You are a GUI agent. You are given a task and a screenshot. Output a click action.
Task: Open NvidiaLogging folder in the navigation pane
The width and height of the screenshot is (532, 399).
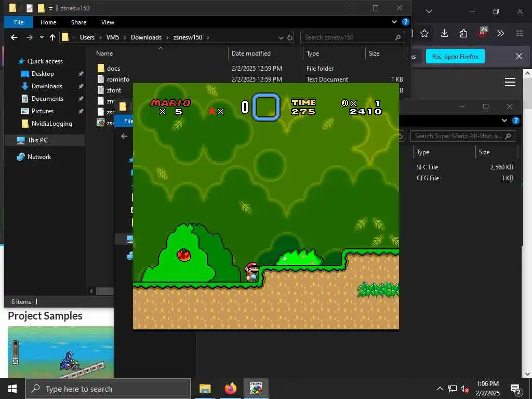(51, 124)
